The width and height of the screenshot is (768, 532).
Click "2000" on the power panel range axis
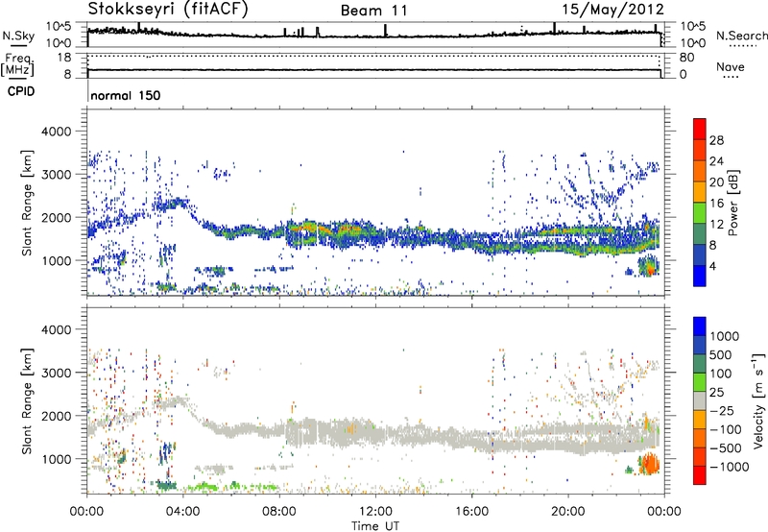click(56, 217)
